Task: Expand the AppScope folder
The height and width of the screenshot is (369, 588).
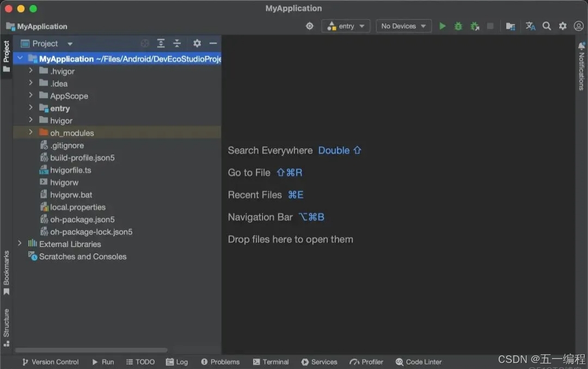Action: pos(30,95)
